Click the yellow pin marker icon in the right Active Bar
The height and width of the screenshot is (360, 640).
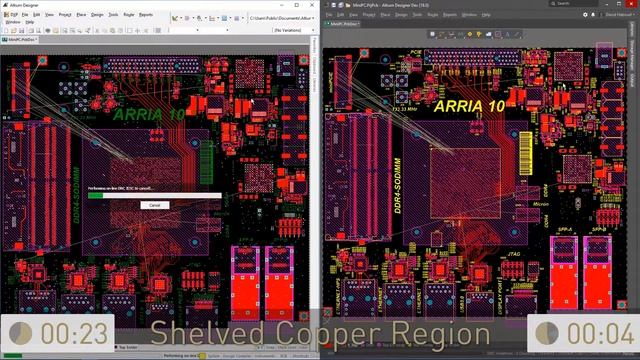(x=479, y=34)
